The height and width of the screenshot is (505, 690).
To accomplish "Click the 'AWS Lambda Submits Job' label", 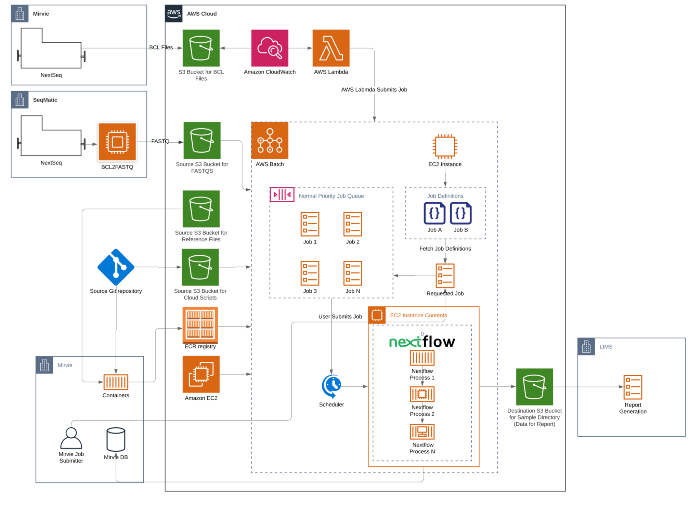I will pos(374,89).
